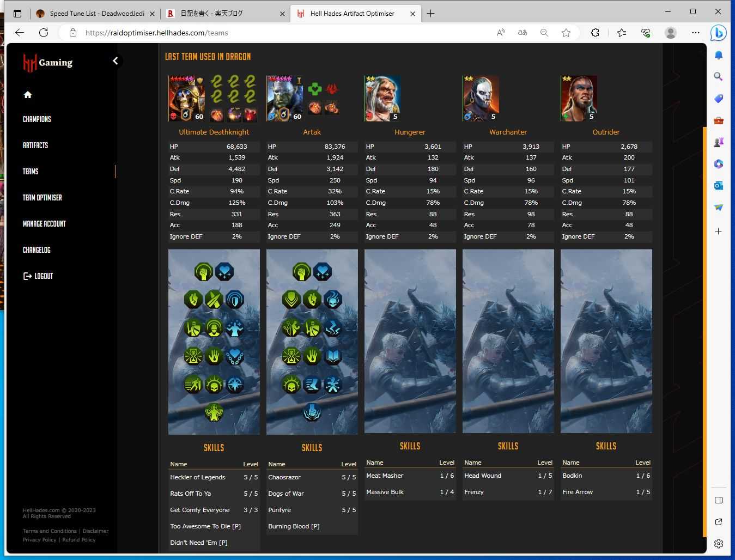Screen dimensions: 735x560
Task: Open the Bing Copilot icon in the browser toolbar
Action: (718, 33)
